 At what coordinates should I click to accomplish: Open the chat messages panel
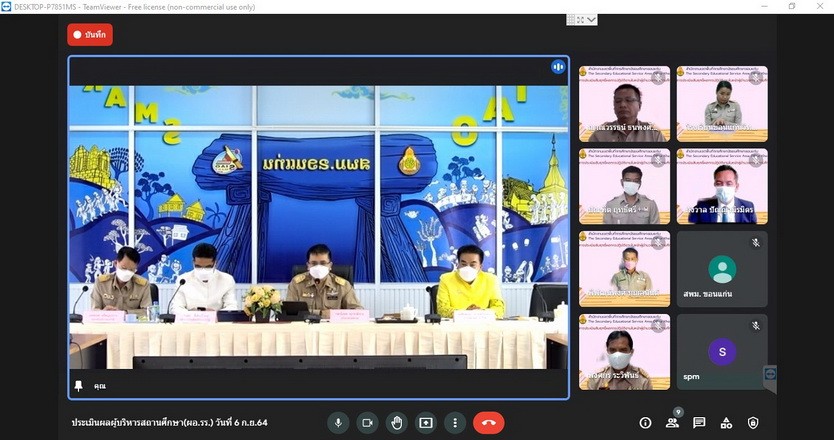tap(699, 423)
